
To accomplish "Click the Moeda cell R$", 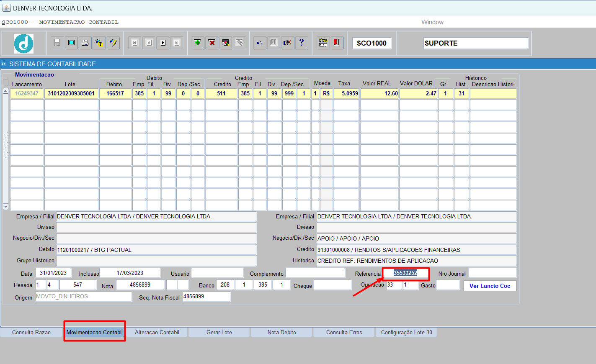I will 326,94.
